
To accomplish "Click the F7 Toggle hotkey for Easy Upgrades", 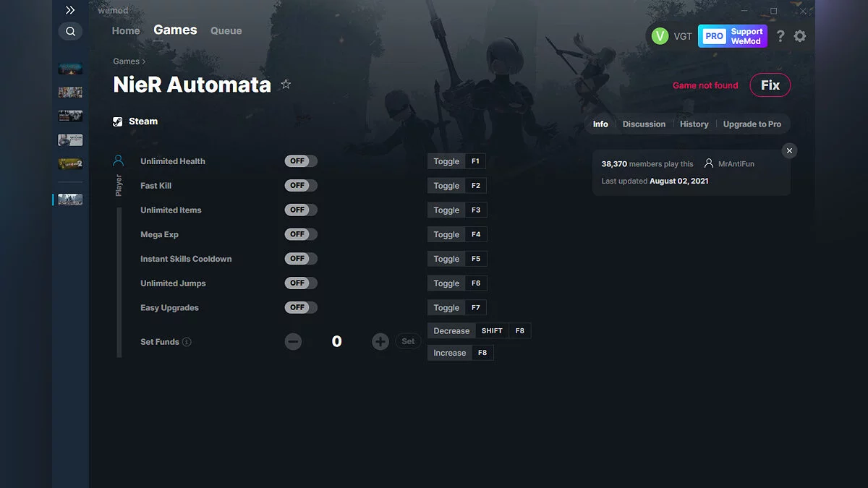I will click(x=456, y=308).
